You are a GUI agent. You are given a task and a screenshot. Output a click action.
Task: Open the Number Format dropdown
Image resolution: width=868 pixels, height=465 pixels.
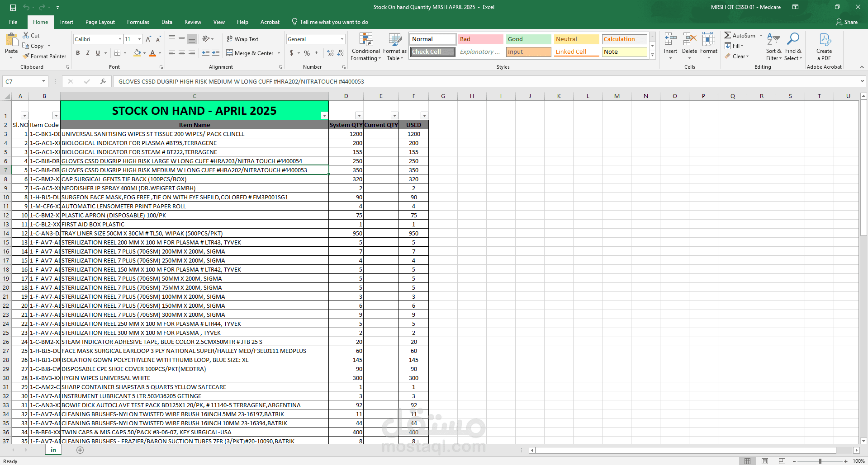tap(315, 39)
